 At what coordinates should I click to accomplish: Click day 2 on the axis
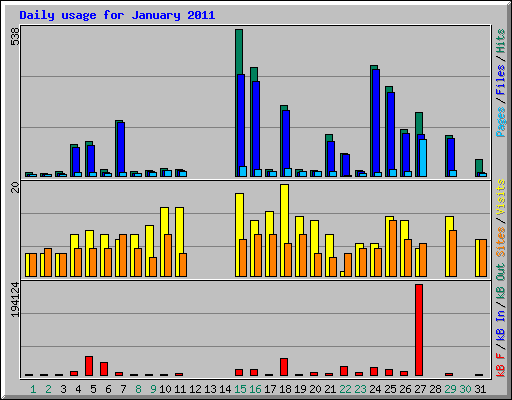coord(48,389)
